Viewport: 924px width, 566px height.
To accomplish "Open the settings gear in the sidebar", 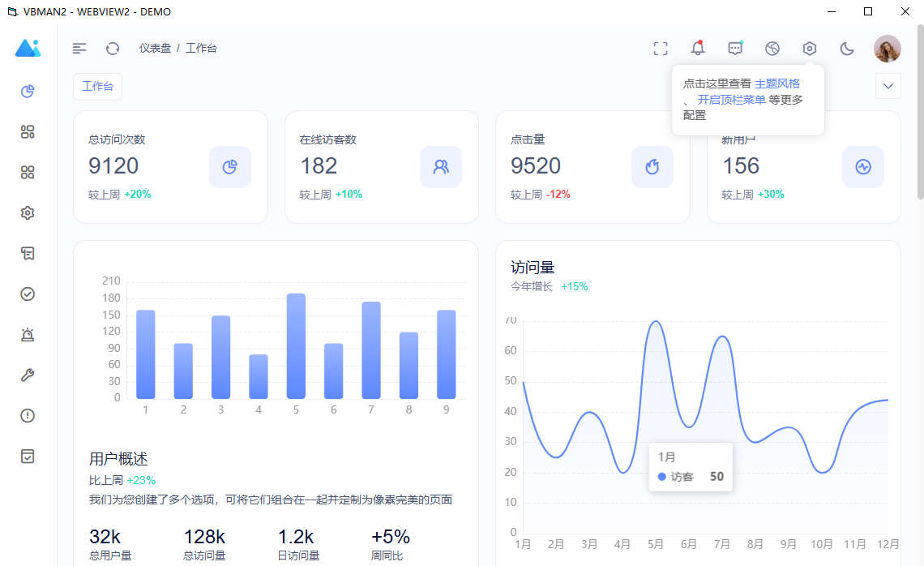I will coord(27,212).
